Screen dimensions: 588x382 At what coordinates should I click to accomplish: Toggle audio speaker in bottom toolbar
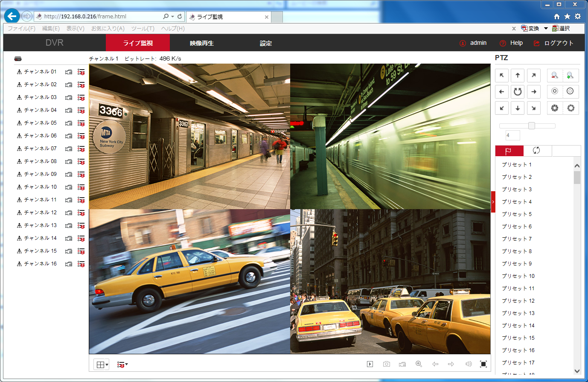pyautogui.click(x=468, y=364)
